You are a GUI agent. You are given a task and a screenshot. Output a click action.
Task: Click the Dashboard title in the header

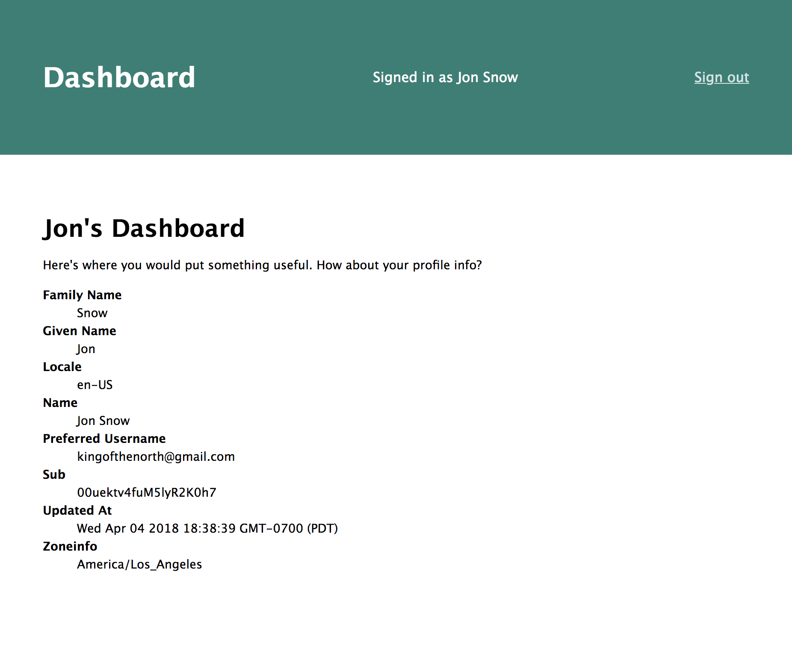tap(119, 78)
